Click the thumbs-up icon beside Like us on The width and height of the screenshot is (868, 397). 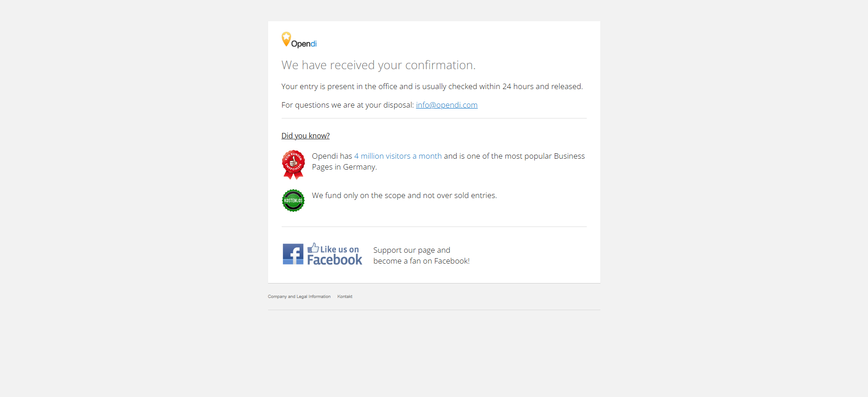click(x=313, y=248)
